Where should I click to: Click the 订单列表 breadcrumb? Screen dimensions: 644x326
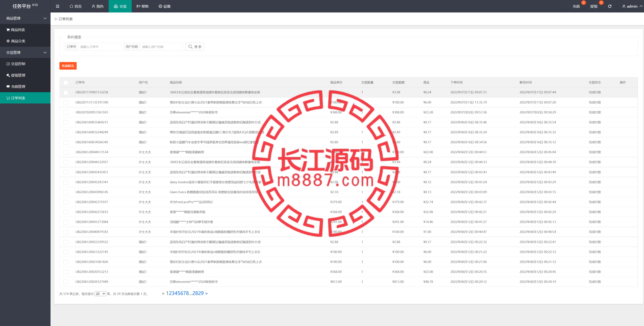point(66,19)
